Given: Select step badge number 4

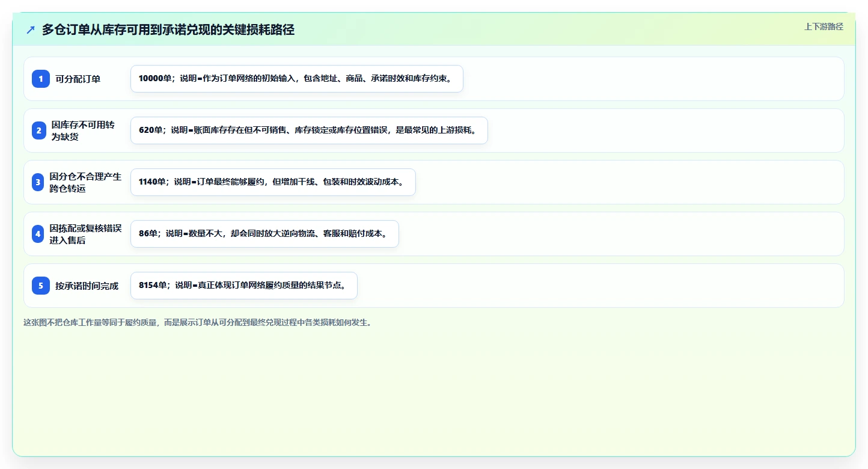Looking at the screenshot, I should [x=38, y=234].
